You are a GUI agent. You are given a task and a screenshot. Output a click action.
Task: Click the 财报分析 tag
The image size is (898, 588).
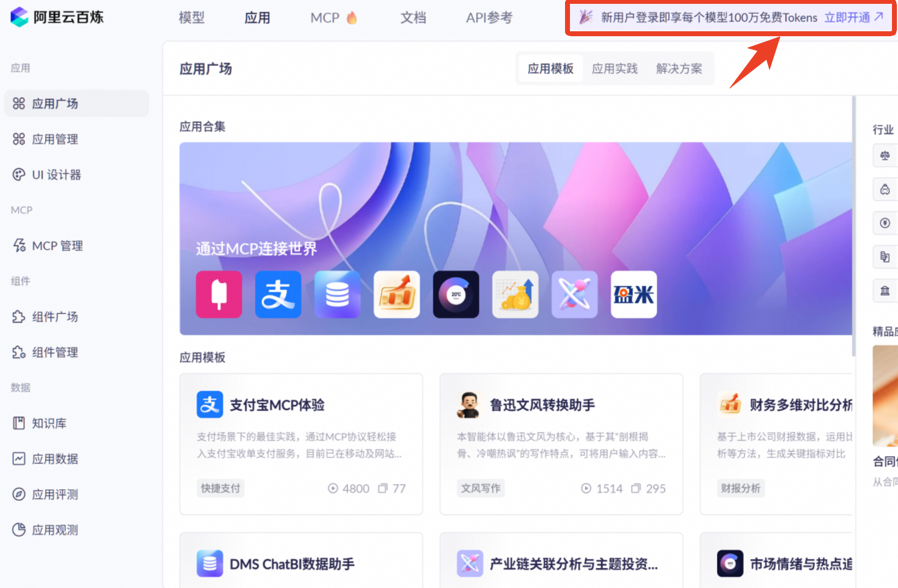(x=741, y=488)
